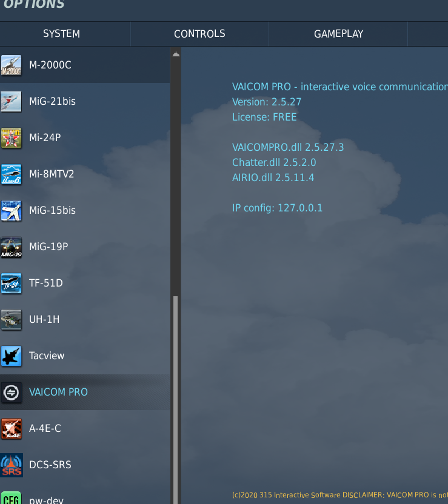Viewport: 448px width, 504px height.
Task: Choose MiG-19P from the list
Action: click(x=85, y=247)
